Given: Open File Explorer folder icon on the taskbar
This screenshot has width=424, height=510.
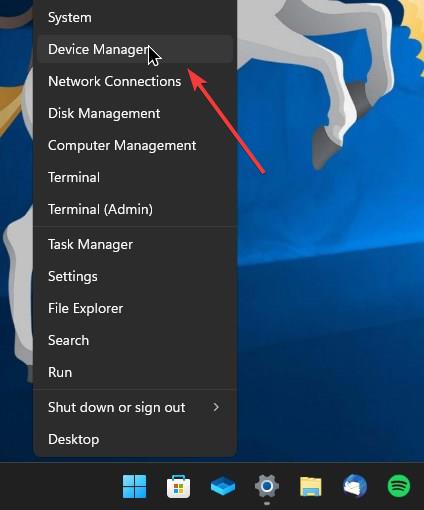Looking at the screenshot, I should point(311,486).
